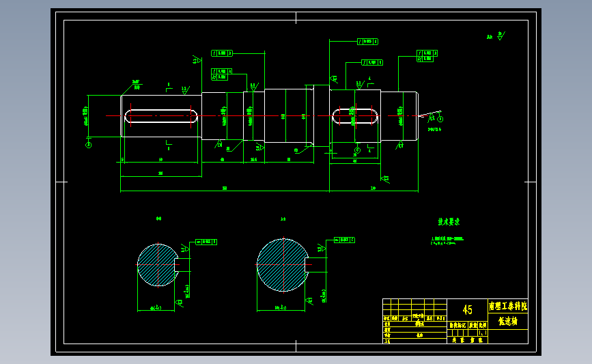This screenshot has width=592, height=364.
Task: Select tolerance frame beside the larger section view
Action: [x=344, y=240]
